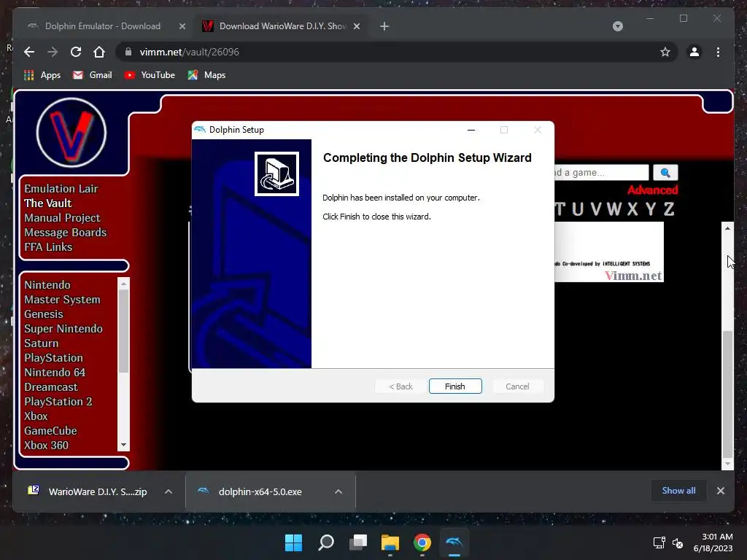Image resolution: width=747 pixels, height=560 pixels.
Task: Open Emulation Lair link
Action: (61, 189)
